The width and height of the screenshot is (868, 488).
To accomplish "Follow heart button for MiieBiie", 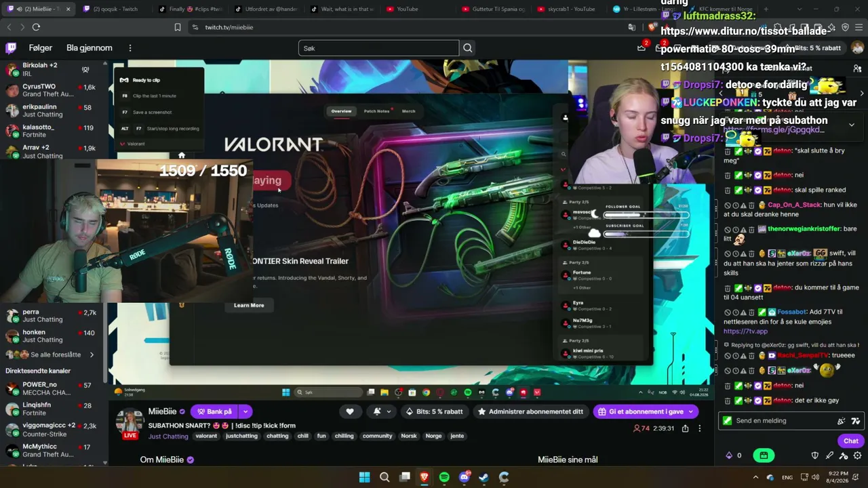I will coord(350,411).
